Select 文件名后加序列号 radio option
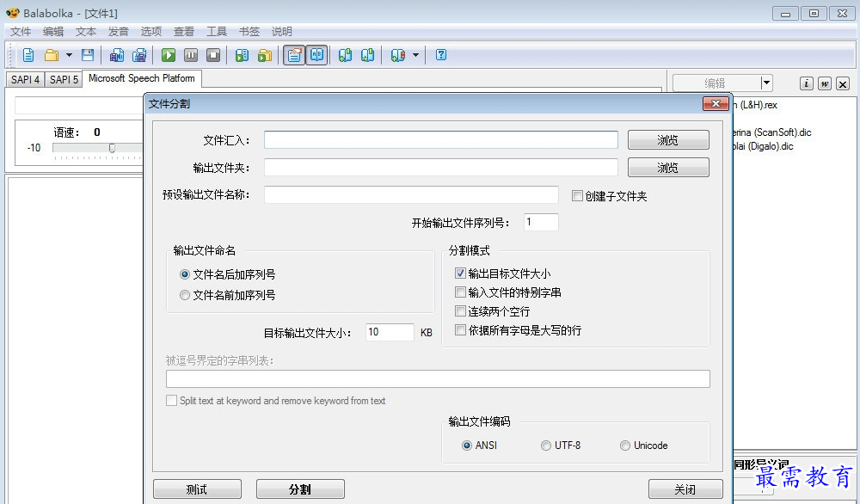Viewport: 860px width, 504px height. coord(185,274)
